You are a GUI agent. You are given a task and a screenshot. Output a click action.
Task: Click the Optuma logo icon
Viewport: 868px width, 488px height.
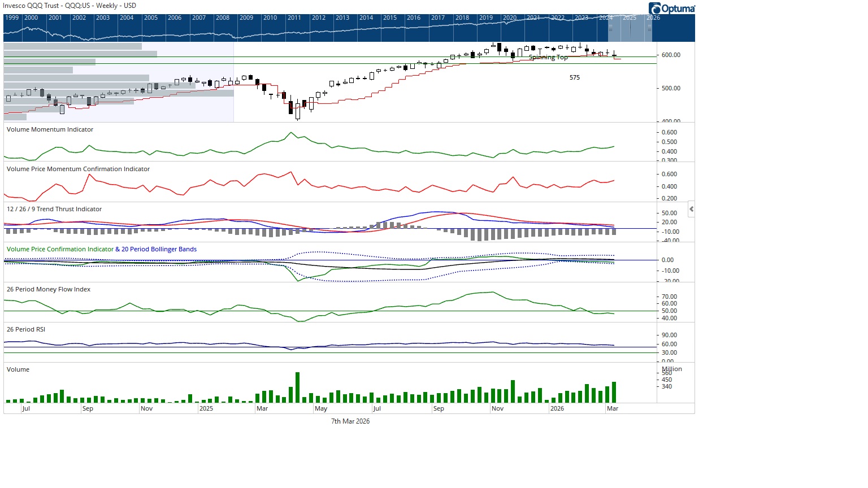click(655, 8)
